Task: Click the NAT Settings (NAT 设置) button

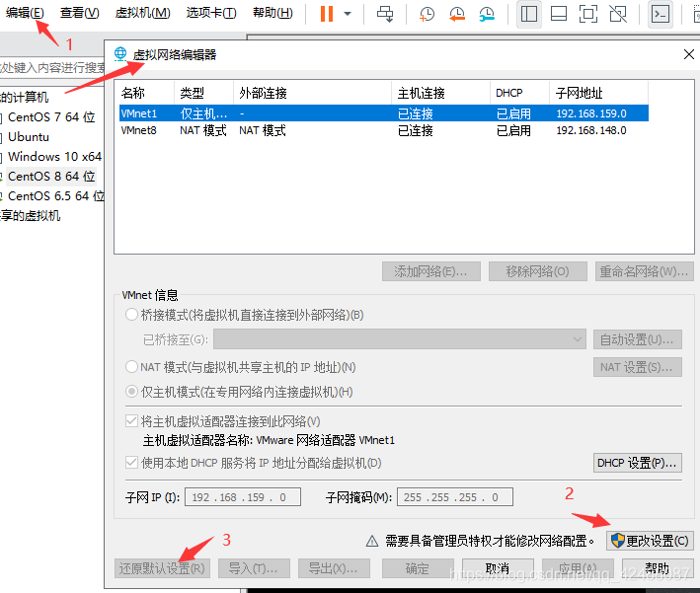Action: click(x=637, y=367)
